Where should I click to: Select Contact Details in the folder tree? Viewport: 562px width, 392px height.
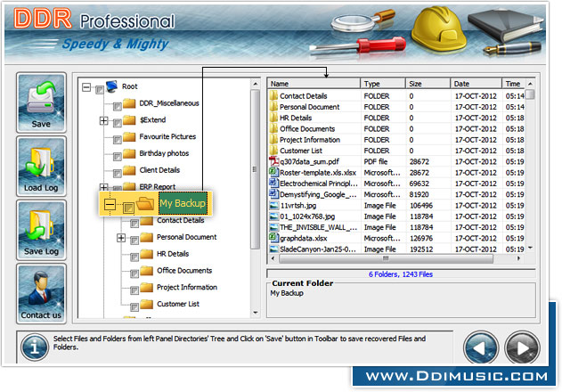pos(180,221)
